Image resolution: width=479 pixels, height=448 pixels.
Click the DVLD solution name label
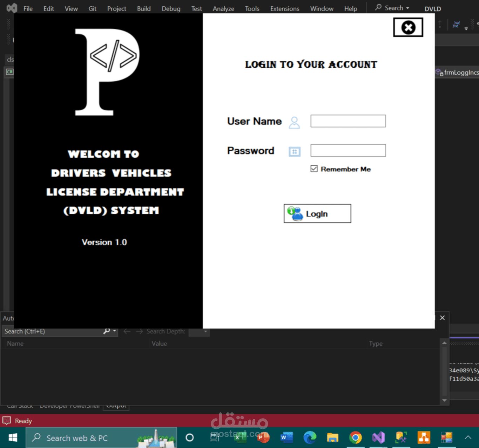coord(433,9)
